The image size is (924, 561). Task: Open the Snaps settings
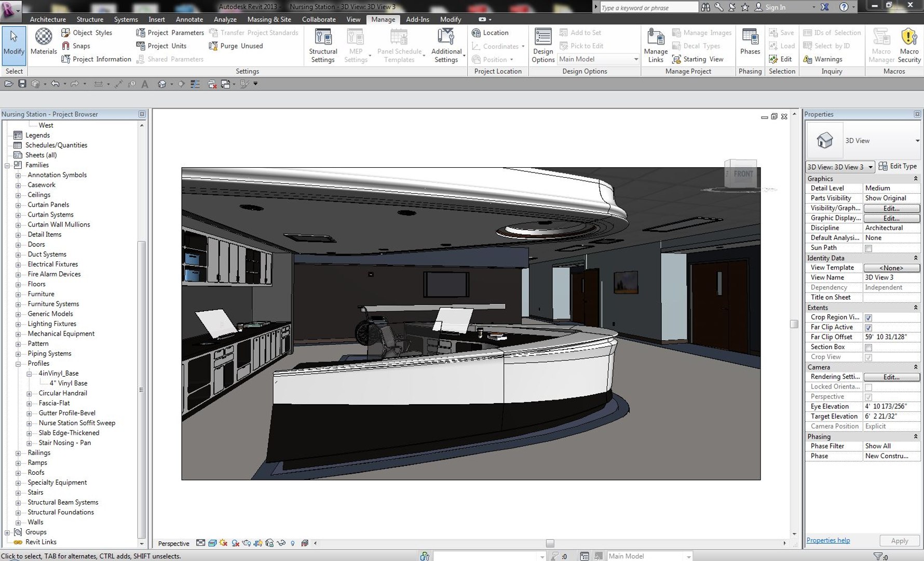(76, 46)
